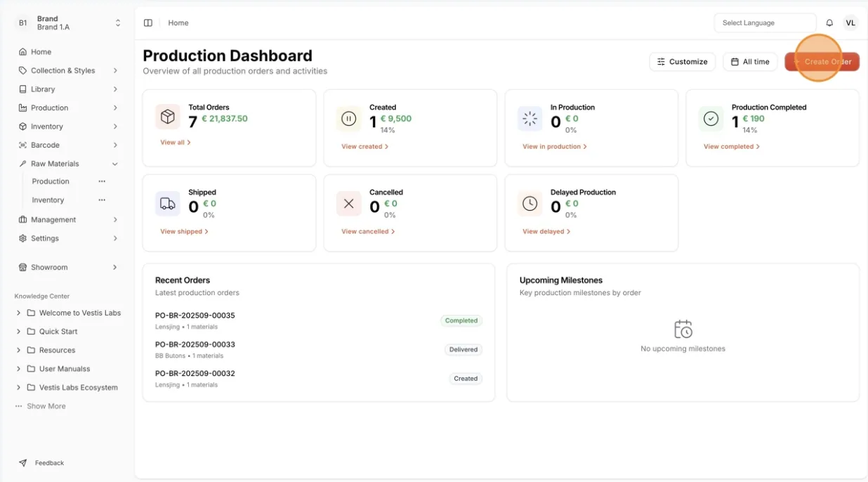Click the In Production spinner icon

(530, 119)
